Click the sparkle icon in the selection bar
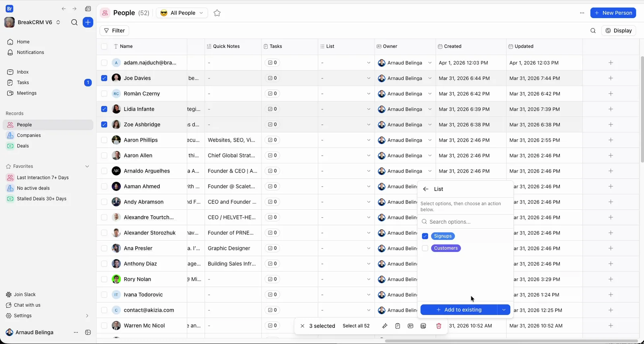644x344 pixels. tap(385, 326)
